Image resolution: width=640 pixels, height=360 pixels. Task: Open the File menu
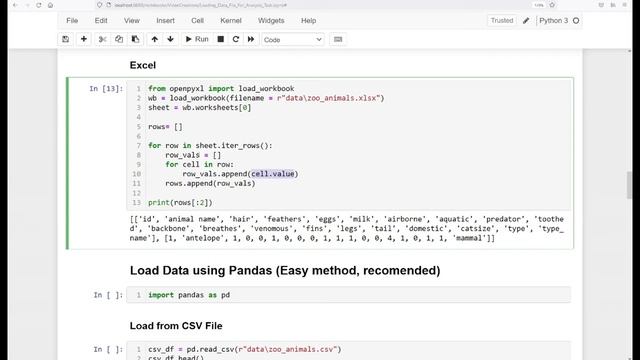pyautogui.click(x=72, y=20)
